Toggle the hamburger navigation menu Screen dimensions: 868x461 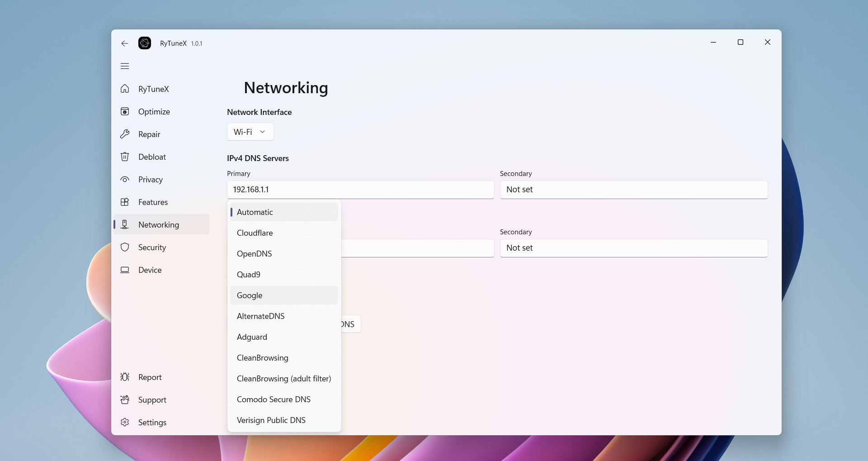[x=125, y=66]
